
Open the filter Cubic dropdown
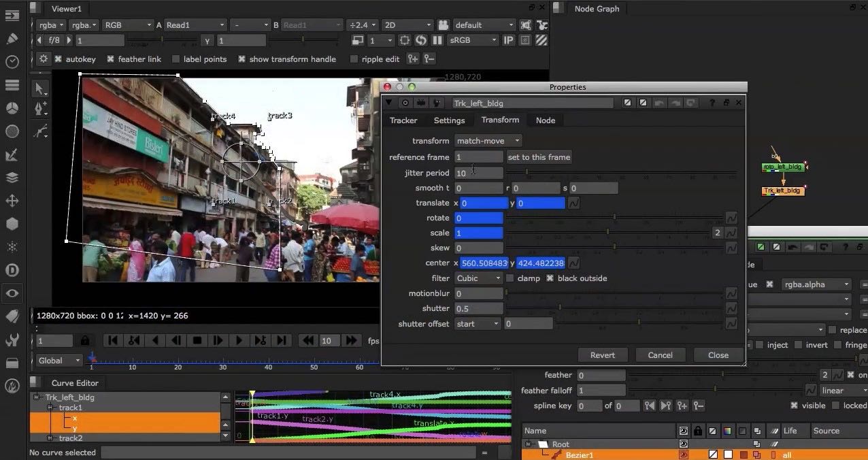[478, 278]
